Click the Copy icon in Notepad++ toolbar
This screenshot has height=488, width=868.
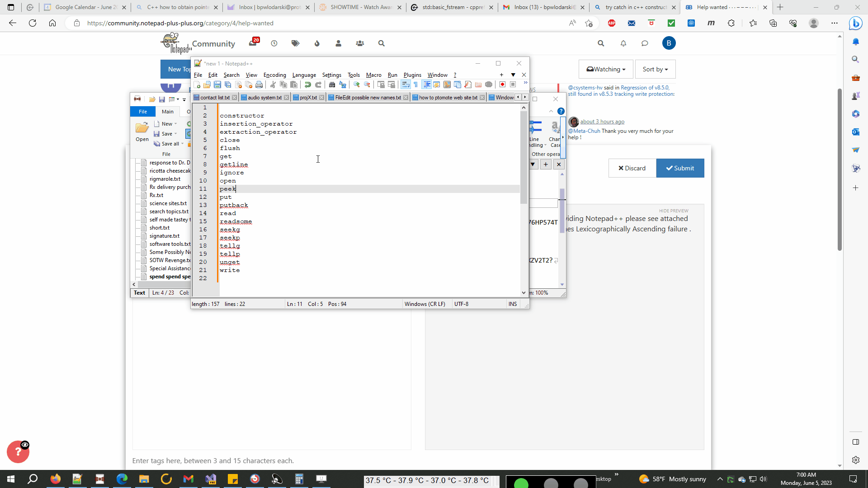[x=283, y=84]
